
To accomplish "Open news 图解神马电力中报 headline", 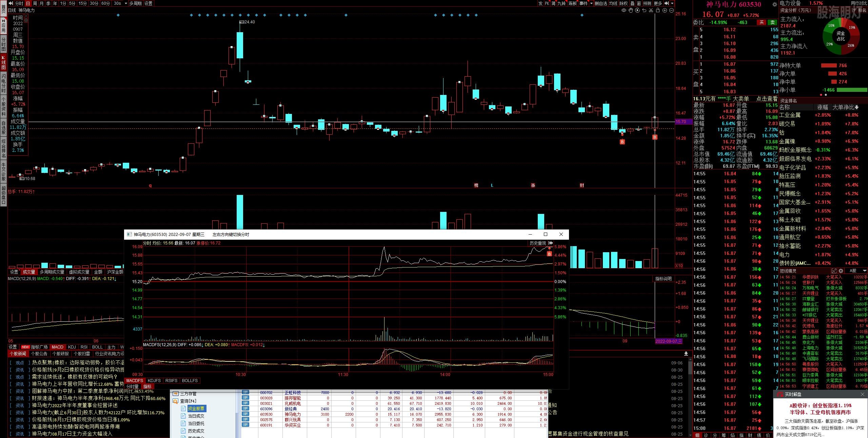I will (93, 391).
